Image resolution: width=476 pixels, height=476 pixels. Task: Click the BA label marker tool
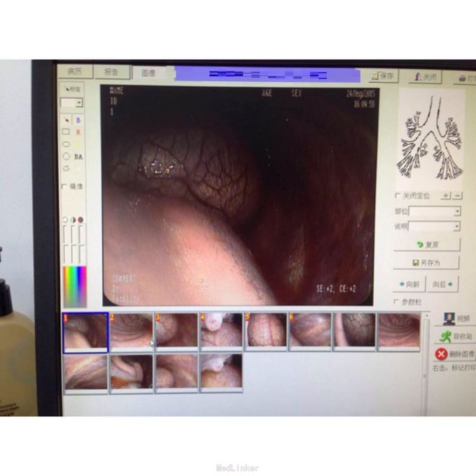[78, 157]
